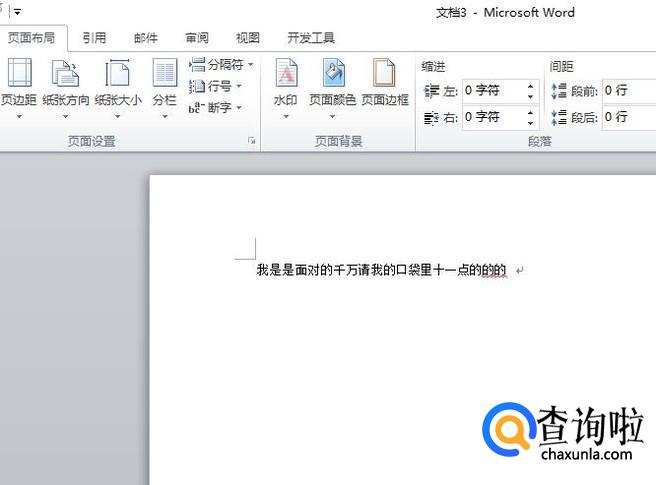This screenshot has width=656, height=485.
Task: Increase the right indent value
Action: (x=530, y=112)
